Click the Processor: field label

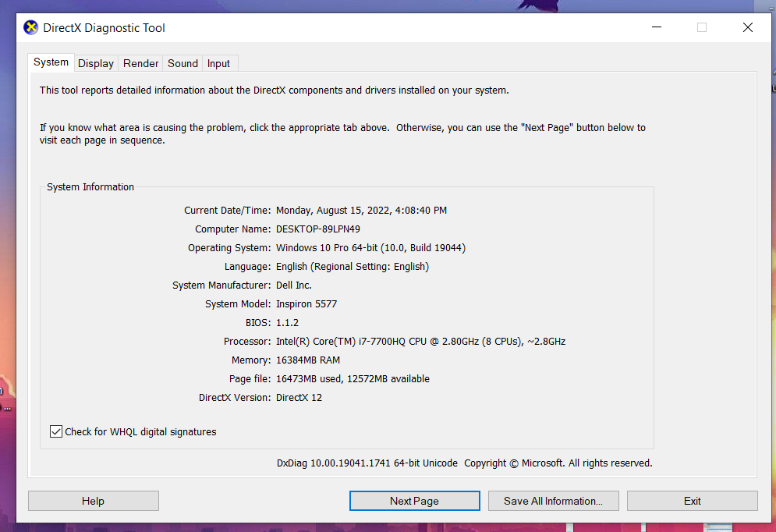coord(247,342)
